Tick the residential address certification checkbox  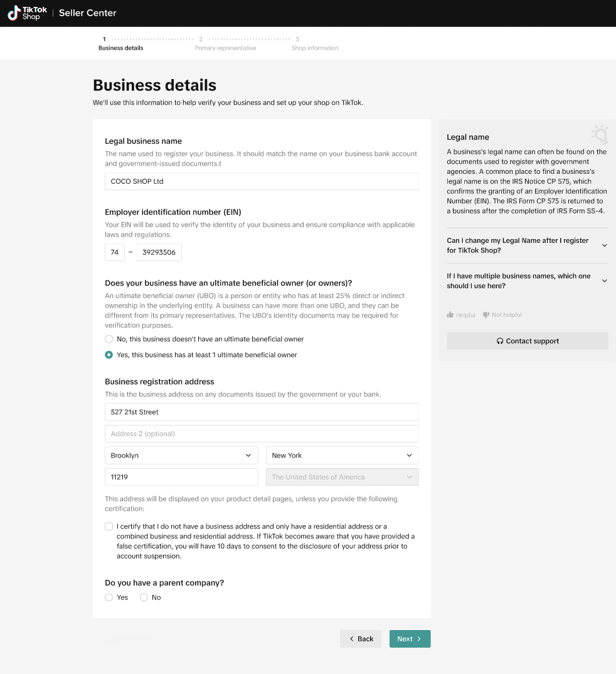tap(109, 527)
